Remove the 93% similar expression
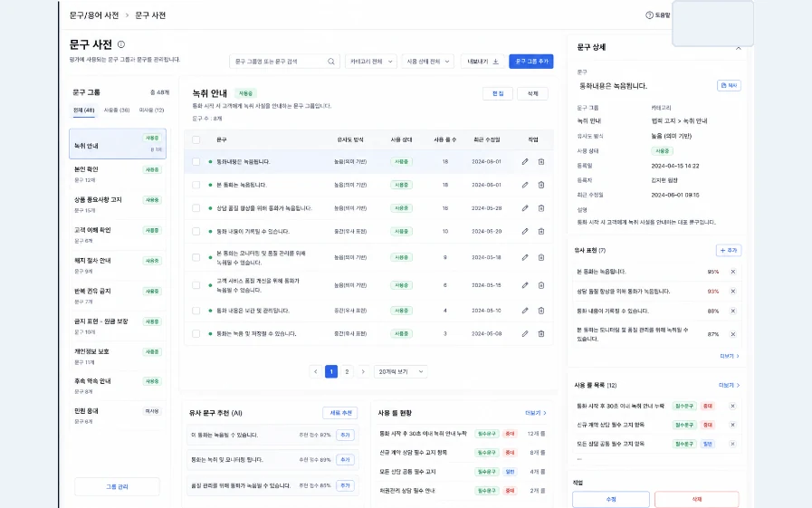Viewport: 812px width, 508px height. pyautogui.click(x=733, y=292)
